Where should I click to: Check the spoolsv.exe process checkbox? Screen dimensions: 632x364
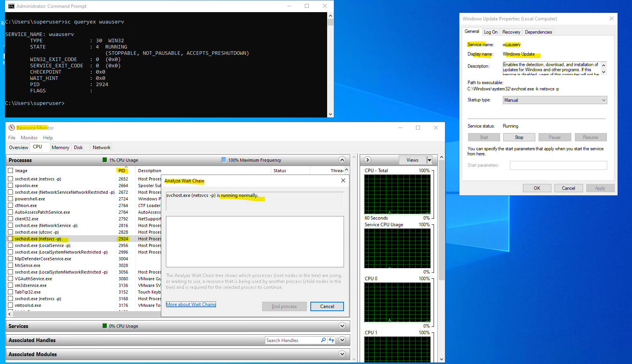[x=11, y=186]
